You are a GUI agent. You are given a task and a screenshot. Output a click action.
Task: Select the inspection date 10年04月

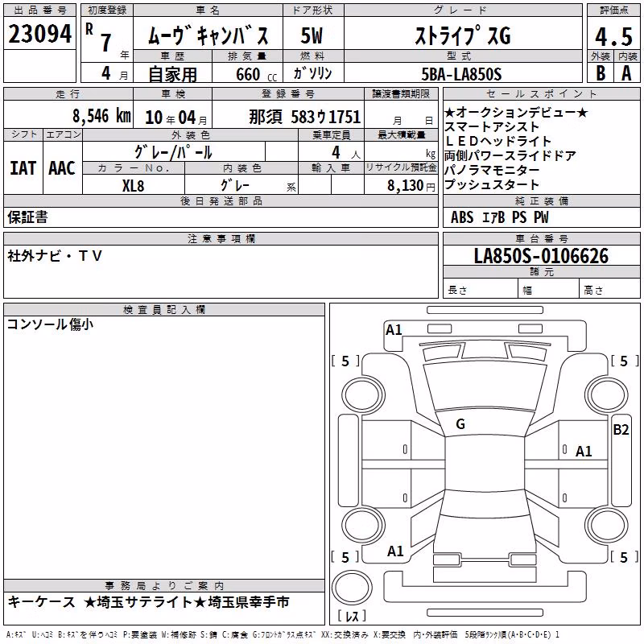pos(176,118)
